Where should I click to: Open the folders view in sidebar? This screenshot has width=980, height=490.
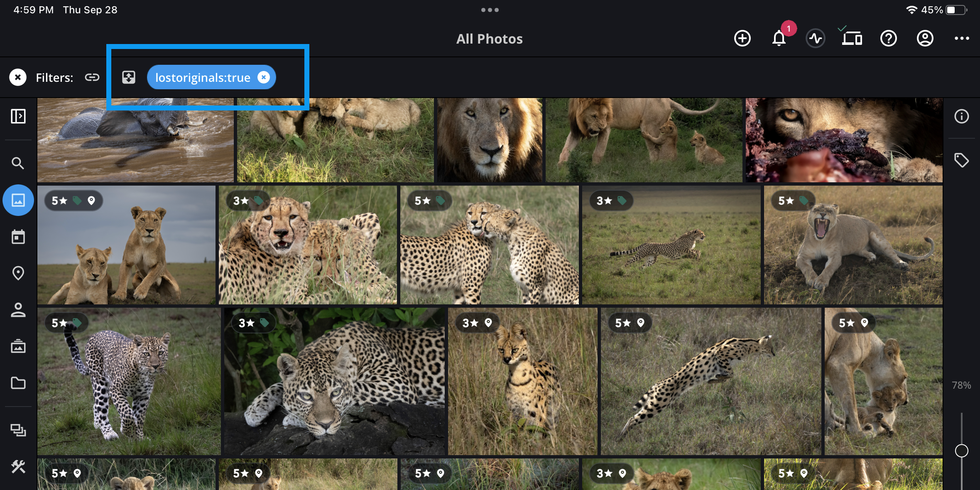pyautogui.click(x=18, y=383)
